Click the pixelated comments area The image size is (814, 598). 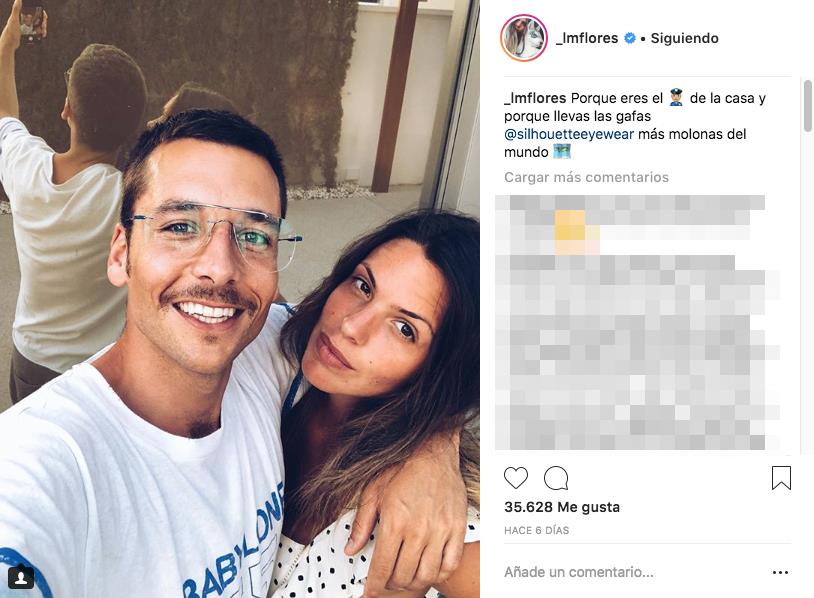(637, 322)
